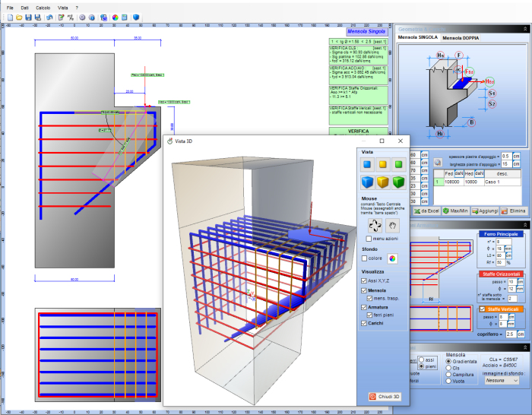Select the Vuota radio button
This screenshot has width=532, height=415.
(x=448, y=381)
